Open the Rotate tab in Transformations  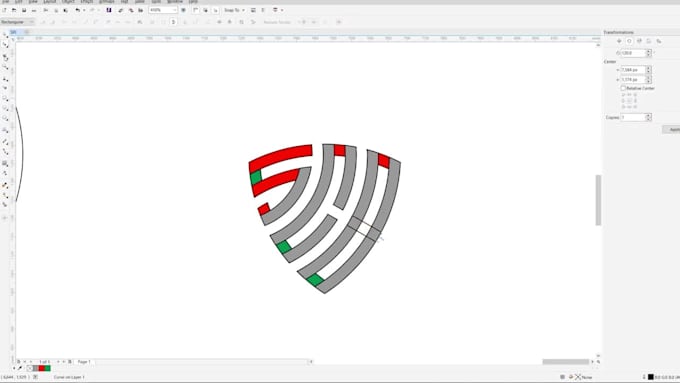(x=629, y=41)
